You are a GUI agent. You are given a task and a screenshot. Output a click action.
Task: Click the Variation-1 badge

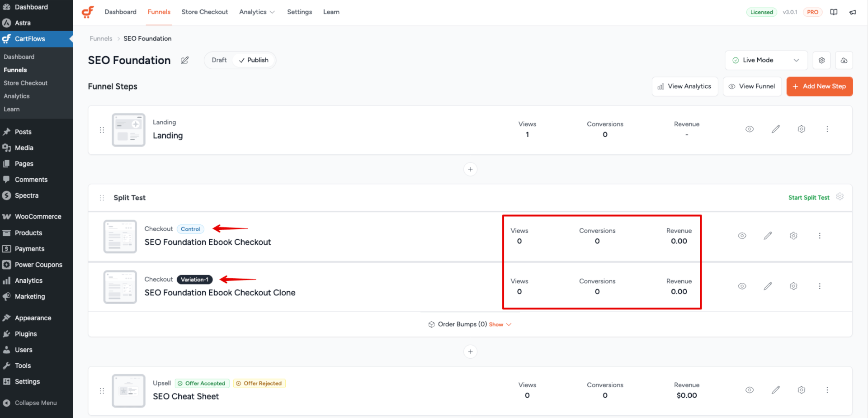point(194,280)
